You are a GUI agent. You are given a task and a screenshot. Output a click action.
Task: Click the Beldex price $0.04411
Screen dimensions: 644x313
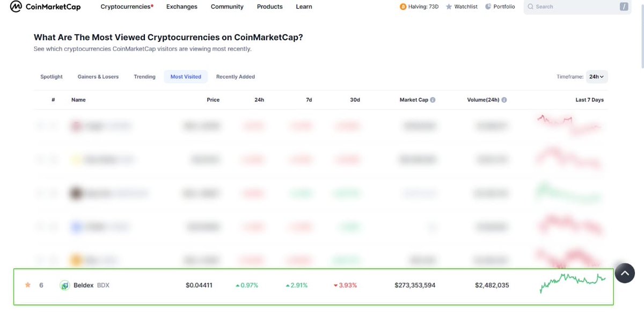(199, 285)
